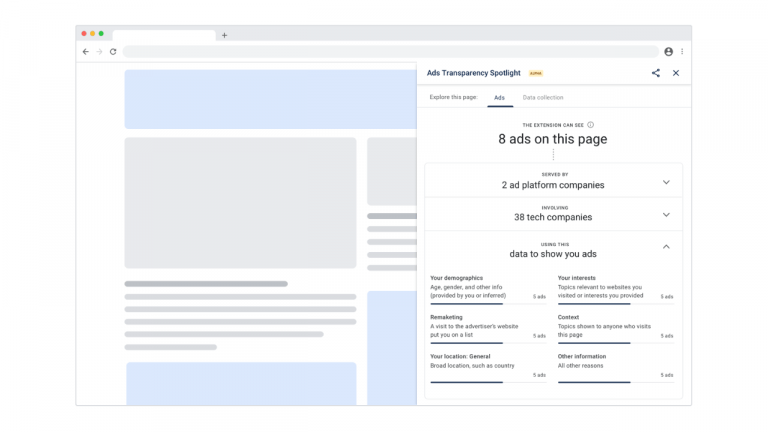This screenshot has width=768, height=432.
Task: Click the macOS green maximize button
Action: [101, 34]
